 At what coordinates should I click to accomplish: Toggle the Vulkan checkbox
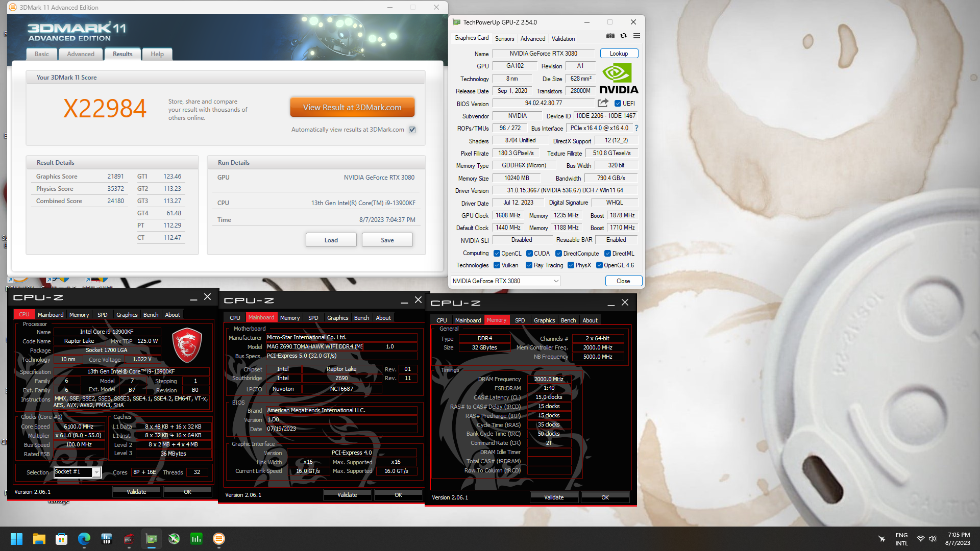(497, 265)
